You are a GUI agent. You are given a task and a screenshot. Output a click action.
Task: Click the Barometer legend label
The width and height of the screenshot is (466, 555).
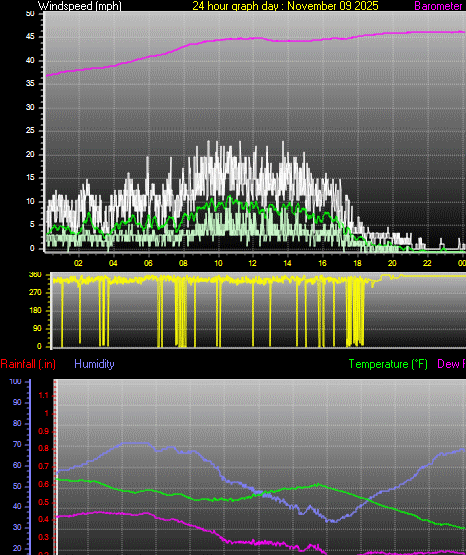[438, 6]
